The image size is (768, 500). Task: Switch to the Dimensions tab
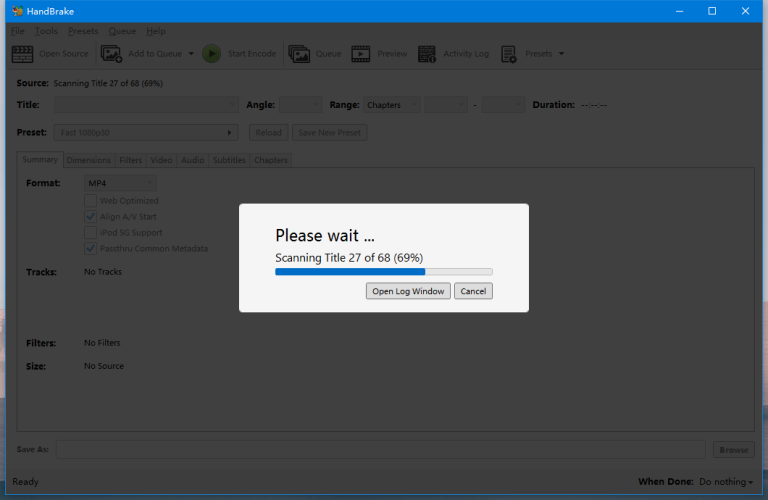pos(88,160)
